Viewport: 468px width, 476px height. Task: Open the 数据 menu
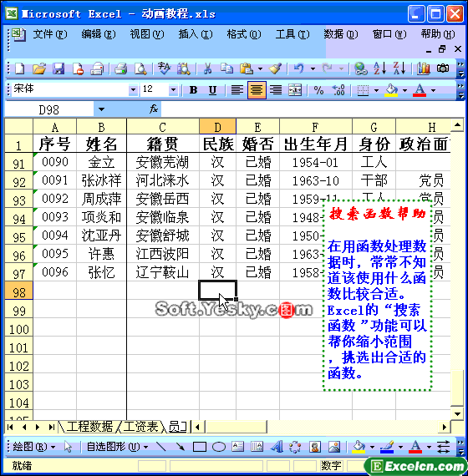pos(341,34)
